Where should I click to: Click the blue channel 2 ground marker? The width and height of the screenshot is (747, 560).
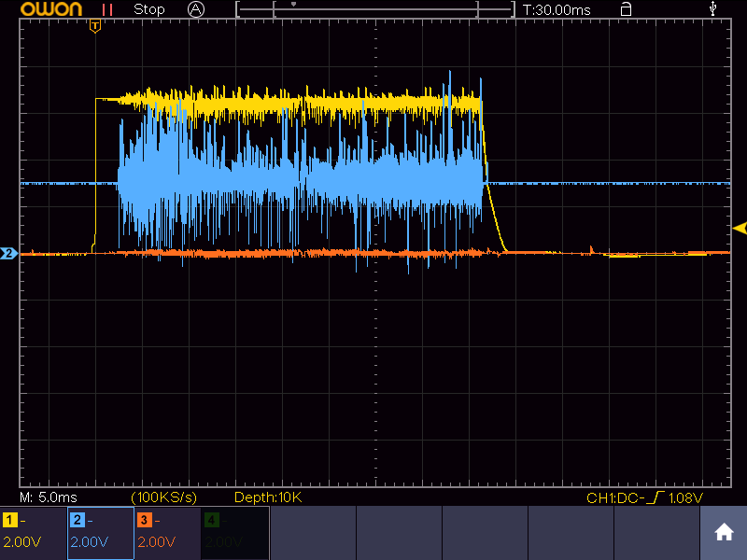point(8,253)
